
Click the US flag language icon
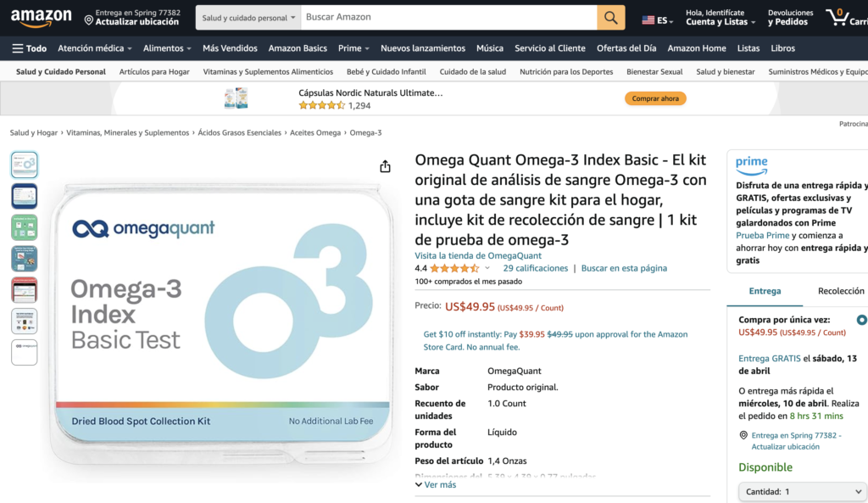point(648,20)
